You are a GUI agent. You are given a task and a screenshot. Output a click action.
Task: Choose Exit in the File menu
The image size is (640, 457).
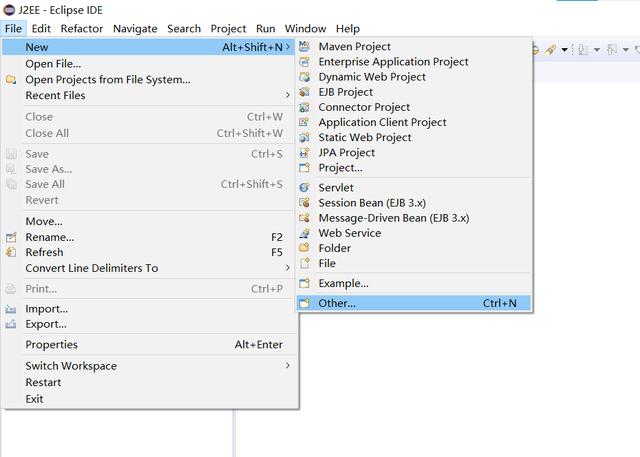click(x=149, y=399)
